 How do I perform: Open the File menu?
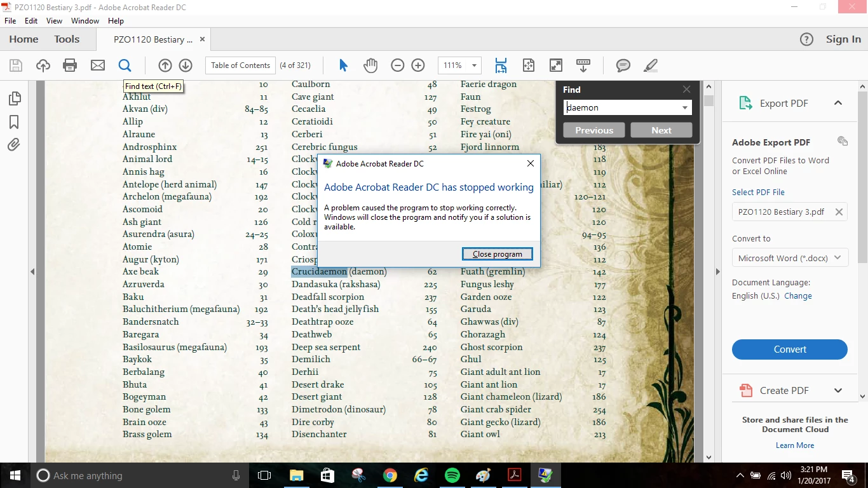pos(10,21)
